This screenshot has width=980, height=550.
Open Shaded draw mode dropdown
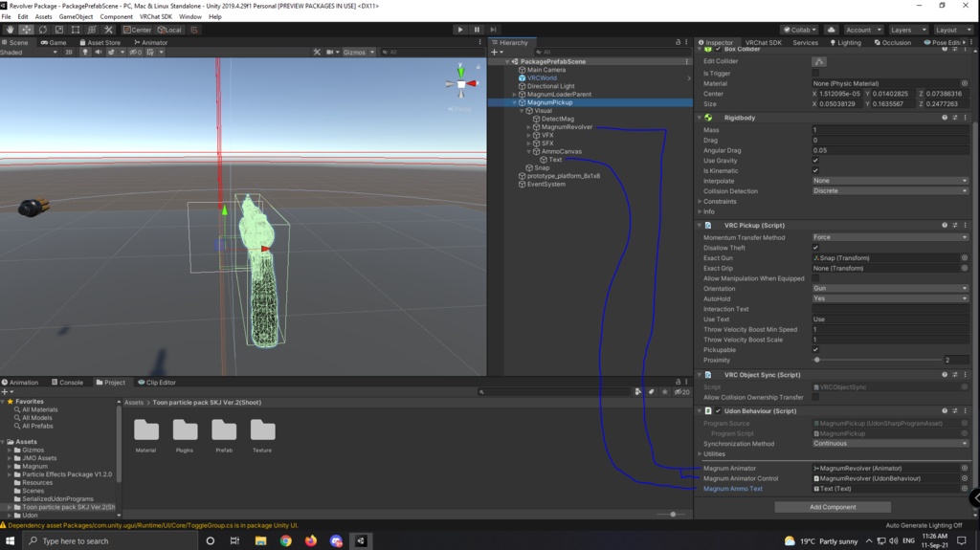tap(29, 53)
